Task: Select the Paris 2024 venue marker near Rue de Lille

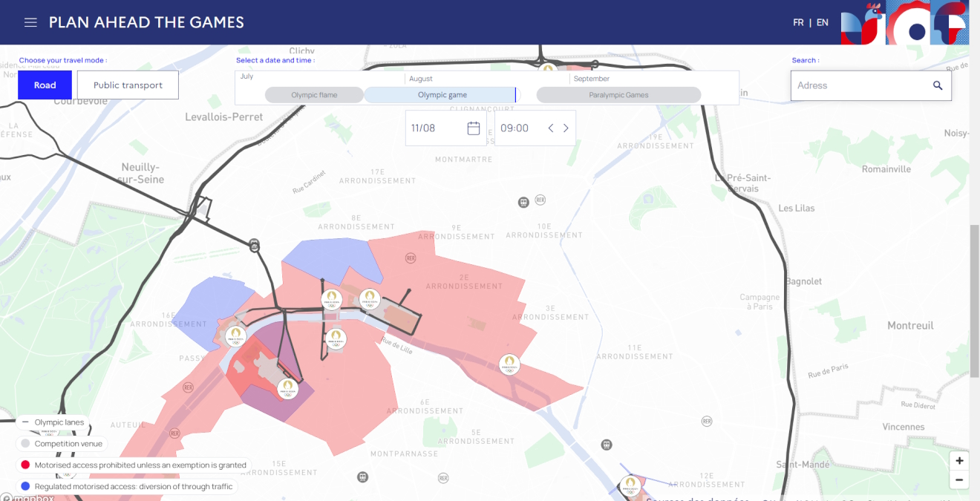Action: tap(335, 338)
